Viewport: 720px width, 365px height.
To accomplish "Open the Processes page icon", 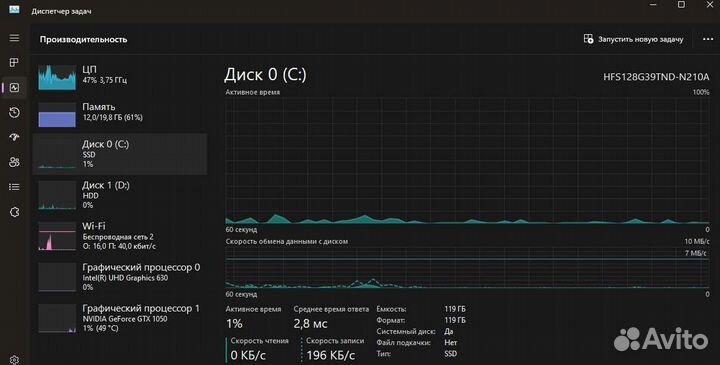I will click(14, 62).
